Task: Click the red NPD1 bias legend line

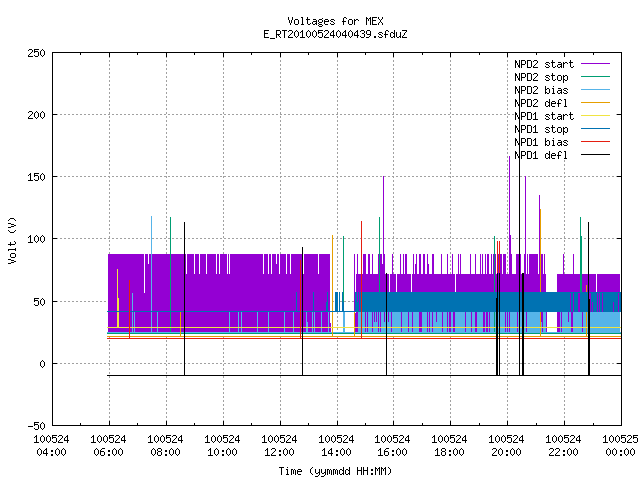Action: (596, 142)
